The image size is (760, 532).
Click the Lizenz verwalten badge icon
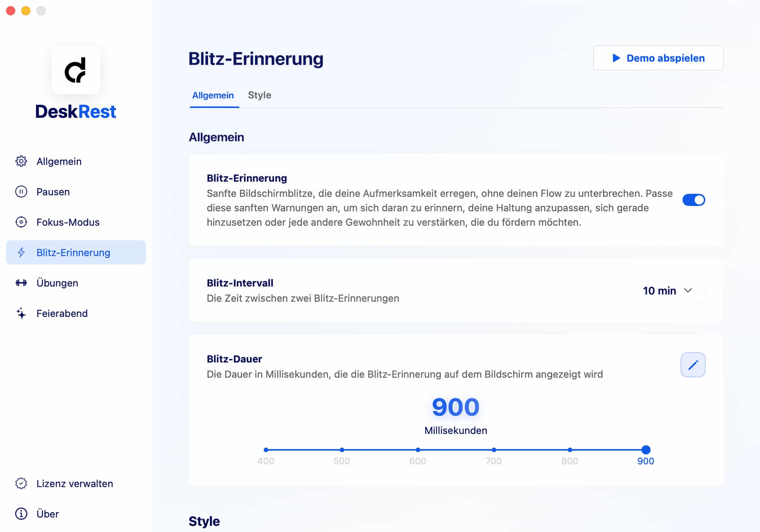21,483
